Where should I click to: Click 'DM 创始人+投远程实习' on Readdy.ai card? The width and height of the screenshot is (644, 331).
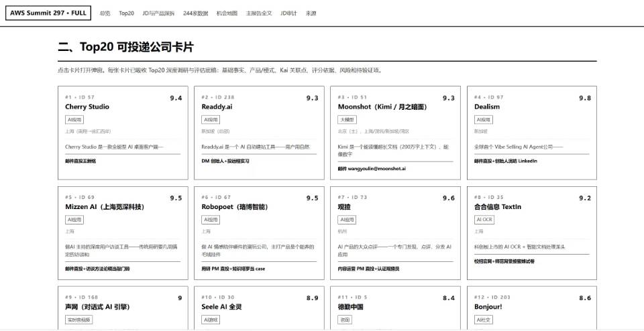(x=225, y=161)
